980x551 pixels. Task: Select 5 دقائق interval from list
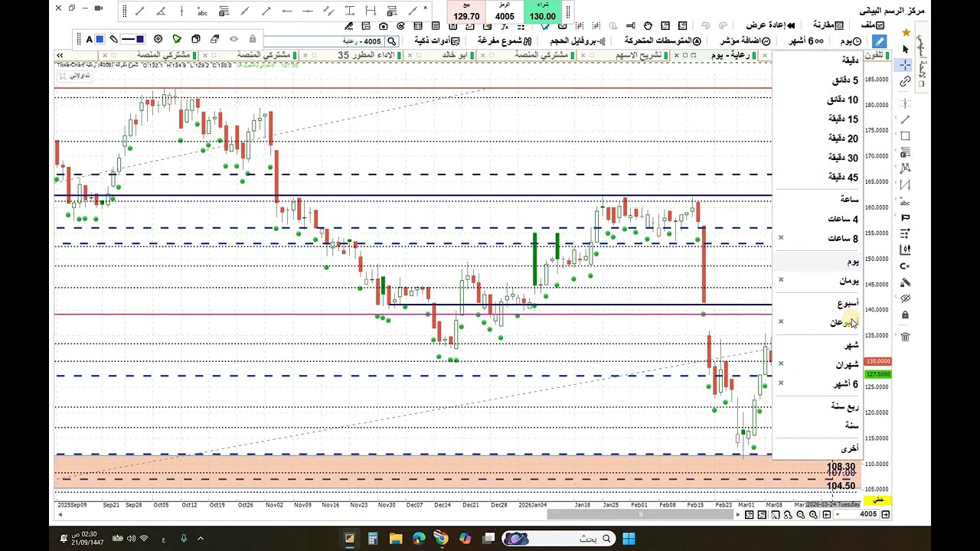[844, 80]
